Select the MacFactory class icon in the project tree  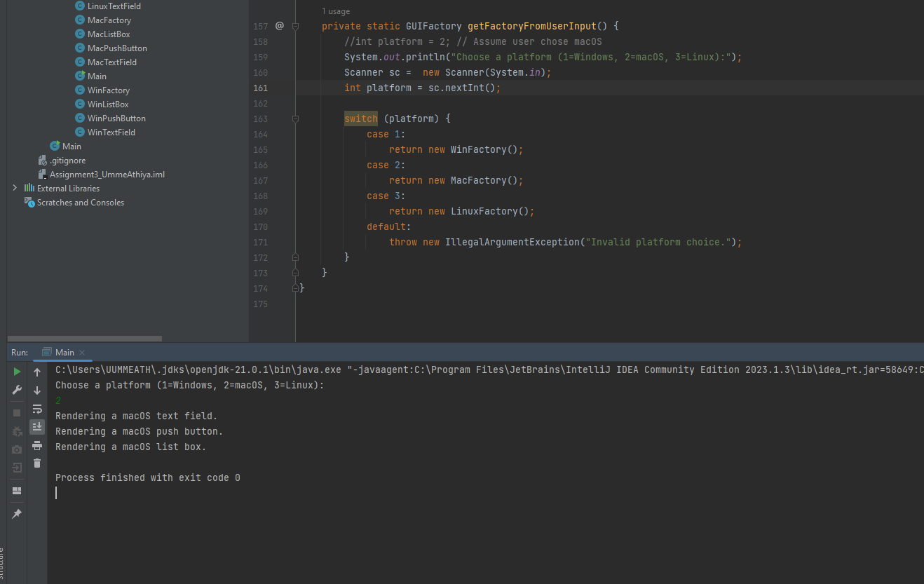79,20
